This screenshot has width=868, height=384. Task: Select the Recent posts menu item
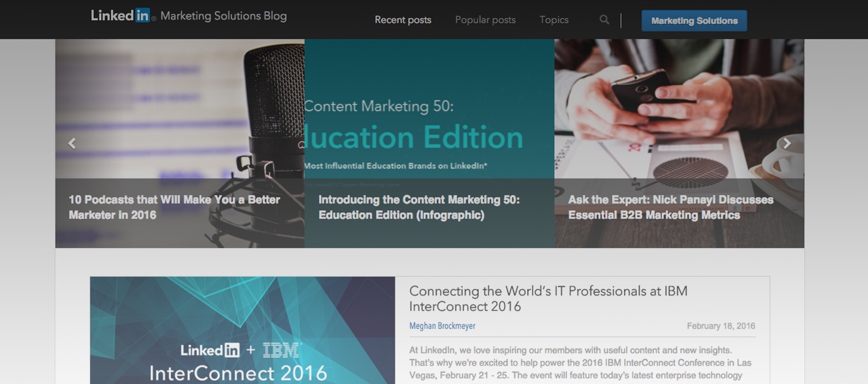(x=403, y=20)
